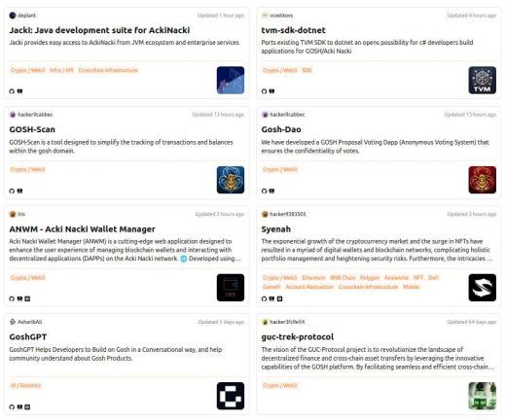This screenshot has width=506, height=420.
Task: Click GitHub icon on GOSH-Scan card
Action: (x=12, y=191)
